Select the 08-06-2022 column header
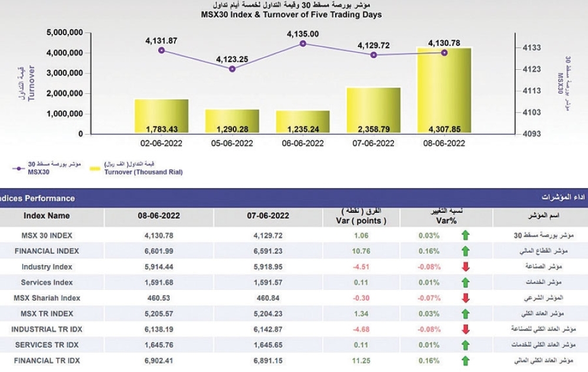 point(159,216)
